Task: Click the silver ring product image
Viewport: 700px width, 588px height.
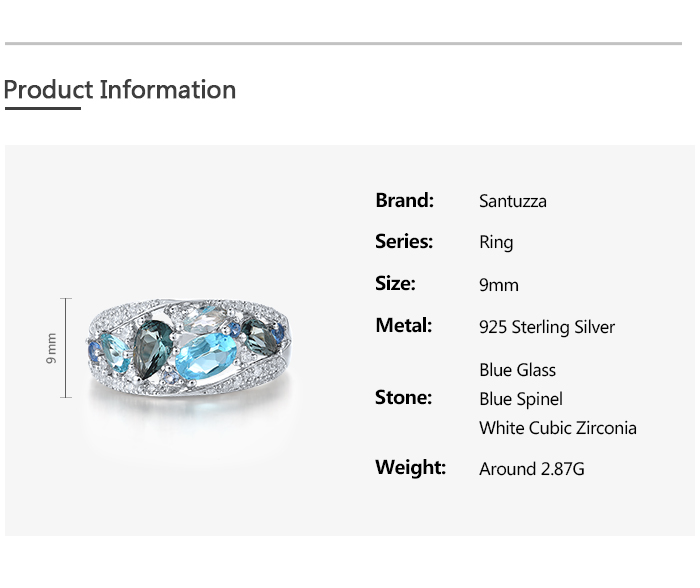Action: (190, 349)
